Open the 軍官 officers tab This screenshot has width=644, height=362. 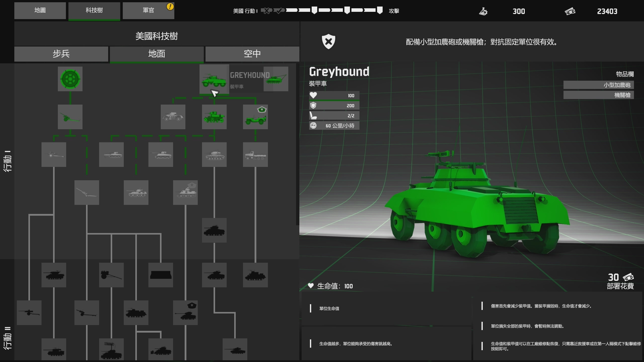tap(148, 10)
